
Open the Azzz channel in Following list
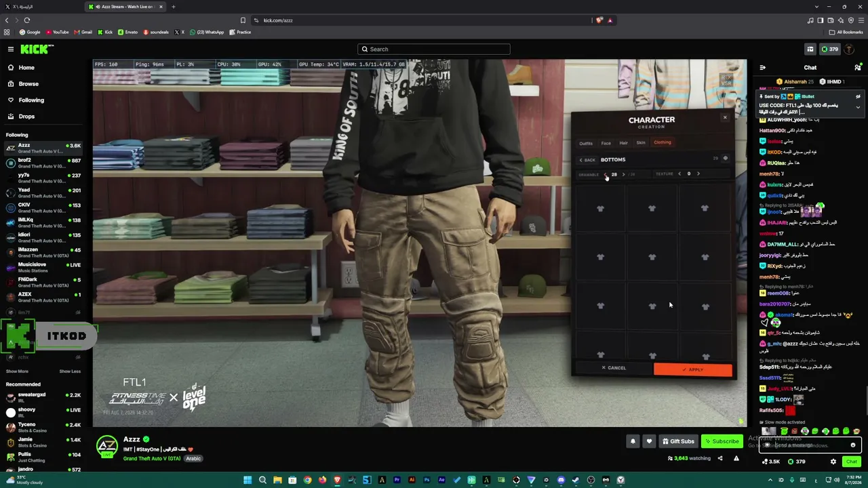[43, 148]
